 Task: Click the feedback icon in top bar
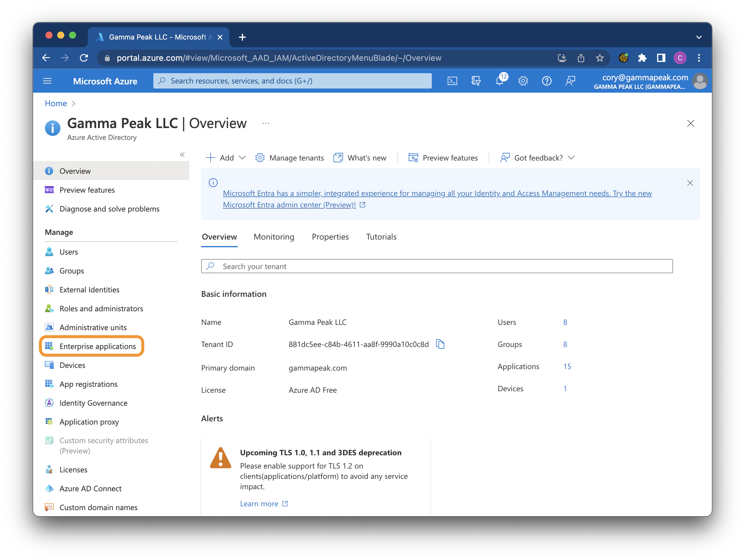tap(570, 81)
